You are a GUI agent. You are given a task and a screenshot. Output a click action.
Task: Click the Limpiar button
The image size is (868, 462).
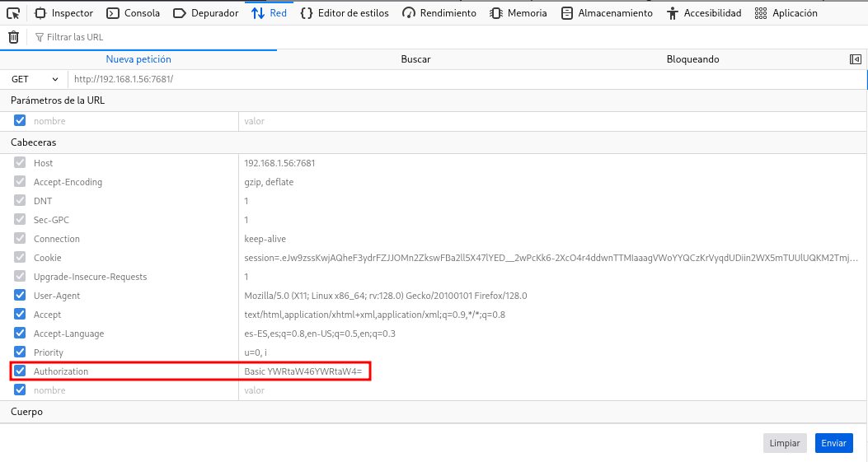pyautogui.click(x=784, y=443)
